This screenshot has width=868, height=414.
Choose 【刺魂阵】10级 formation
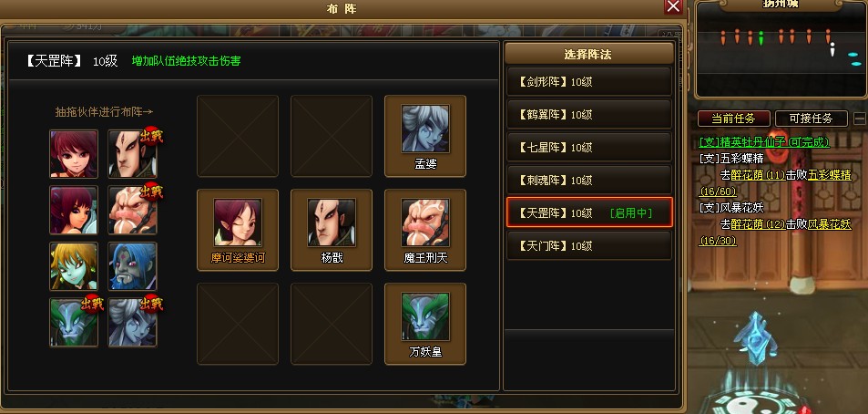coord(589,181)
